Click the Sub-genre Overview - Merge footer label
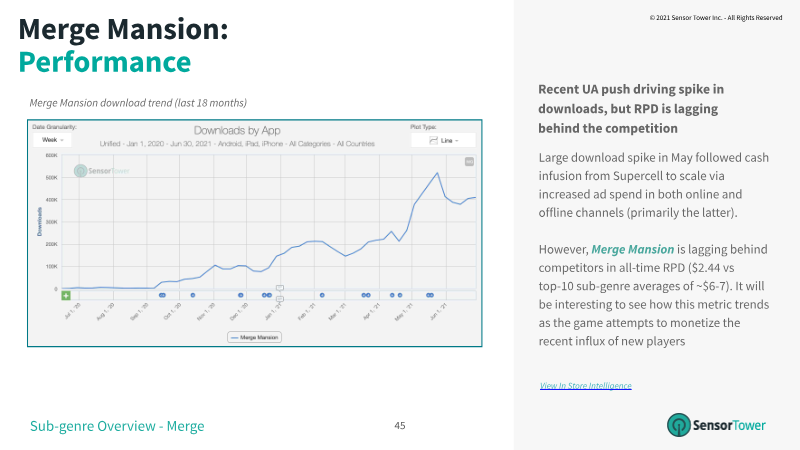 tap(117, 426)
